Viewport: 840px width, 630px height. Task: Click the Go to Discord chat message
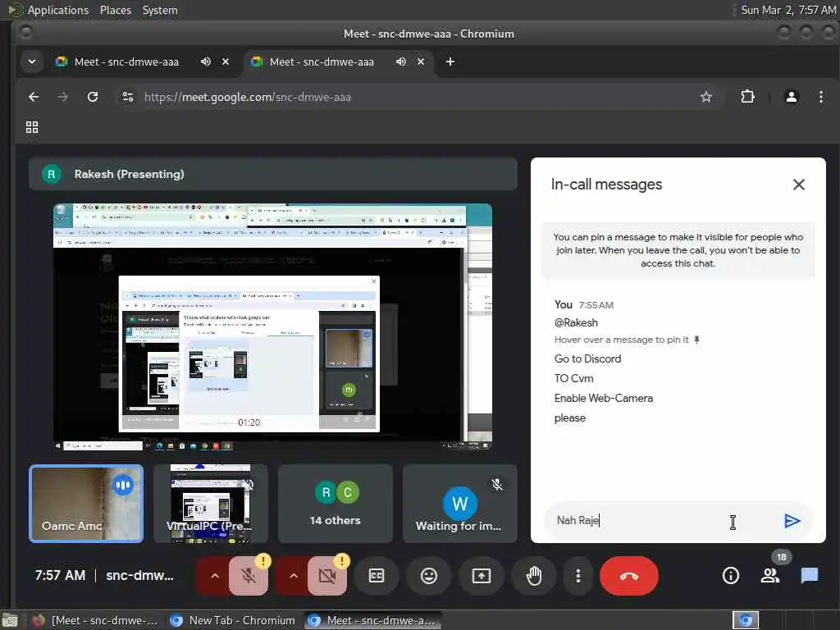pos(587,359)
